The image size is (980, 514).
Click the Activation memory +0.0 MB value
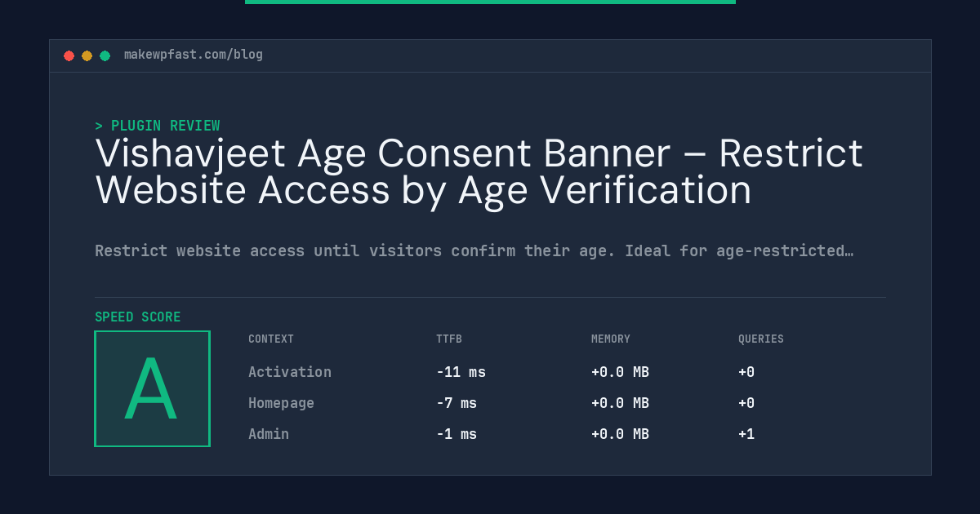click(x=620, y=372)
